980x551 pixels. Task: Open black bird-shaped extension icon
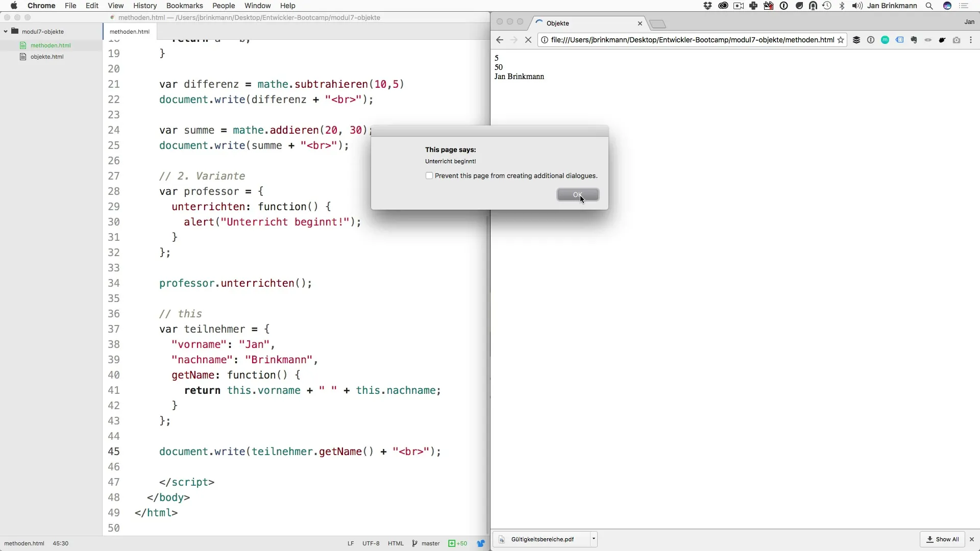click(942, 40)
